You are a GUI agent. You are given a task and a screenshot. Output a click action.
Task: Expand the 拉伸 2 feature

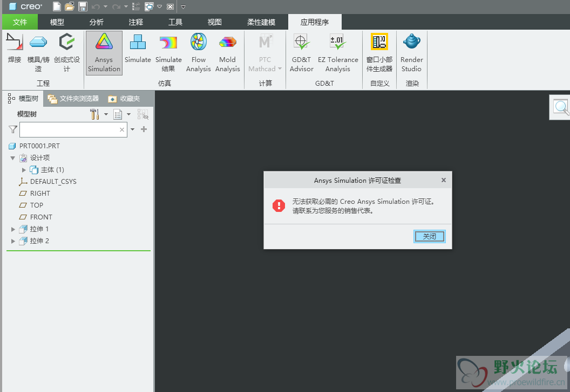(13, 241)
